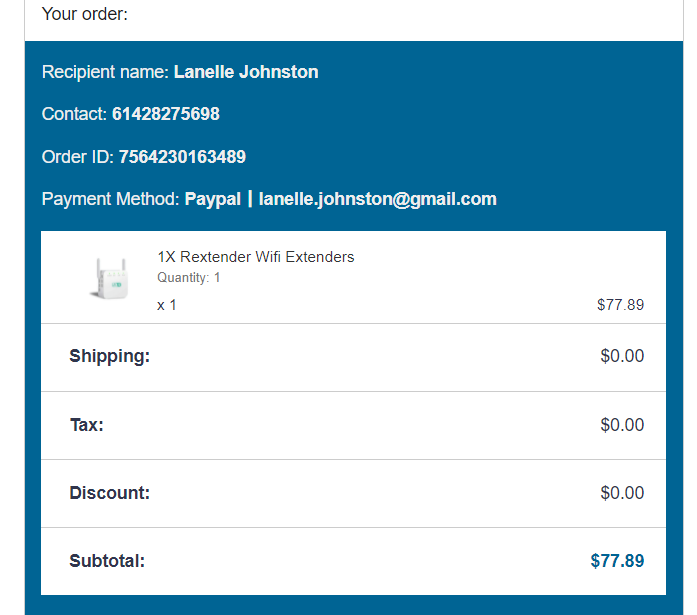697x615 pixels.
Task: Click the bold Subtotal total $77.89
Action: pyautogui.click(x=617, y=561)
